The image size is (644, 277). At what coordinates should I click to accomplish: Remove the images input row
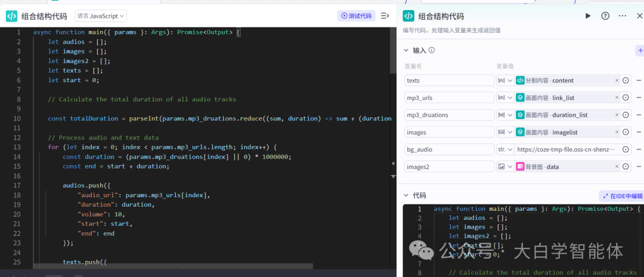639,132
